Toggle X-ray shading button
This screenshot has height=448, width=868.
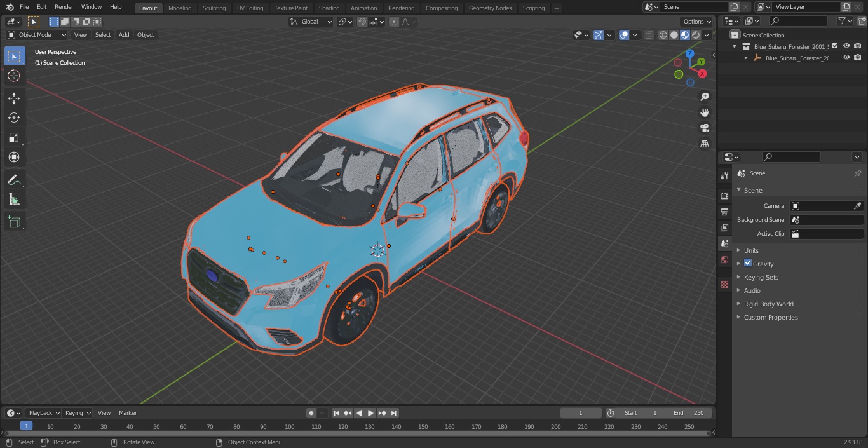coord(649,35)
